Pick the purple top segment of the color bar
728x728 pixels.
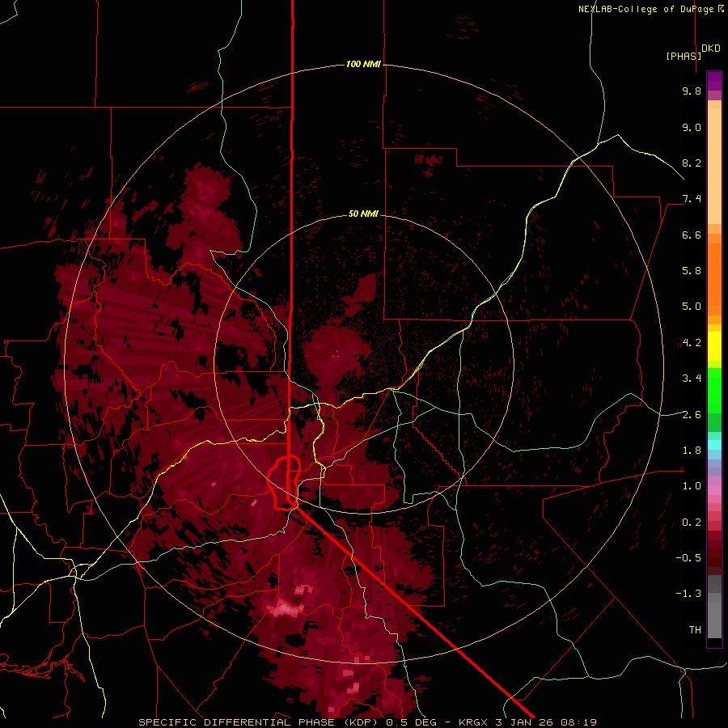[714, 81]
